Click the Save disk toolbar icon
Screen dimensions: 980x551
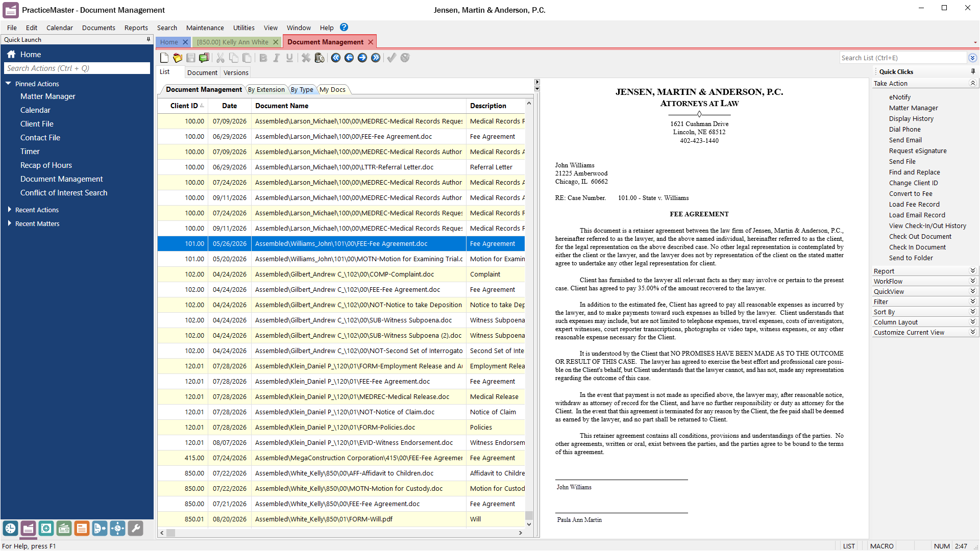pyautogui.click(x=191, y=58)
